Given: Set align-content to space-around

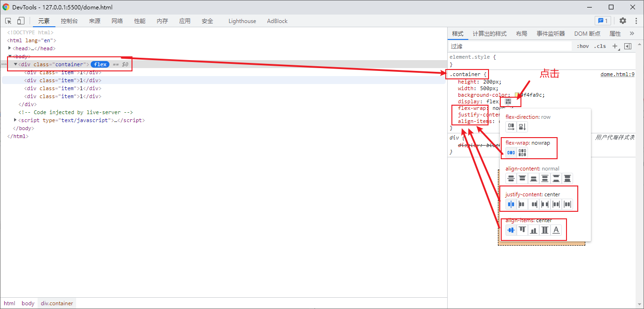Looking at the screenshot, I should [x=545, y=178].
